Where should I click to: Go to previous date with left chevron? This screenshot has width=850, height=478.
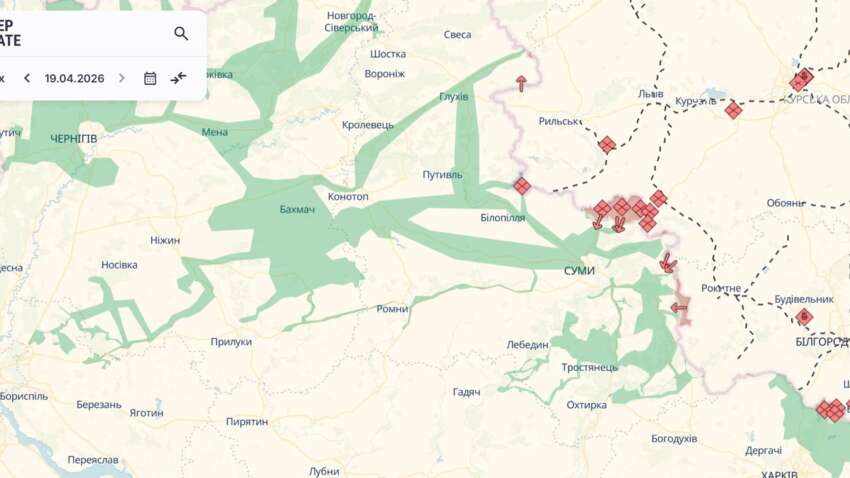[27, 78]
